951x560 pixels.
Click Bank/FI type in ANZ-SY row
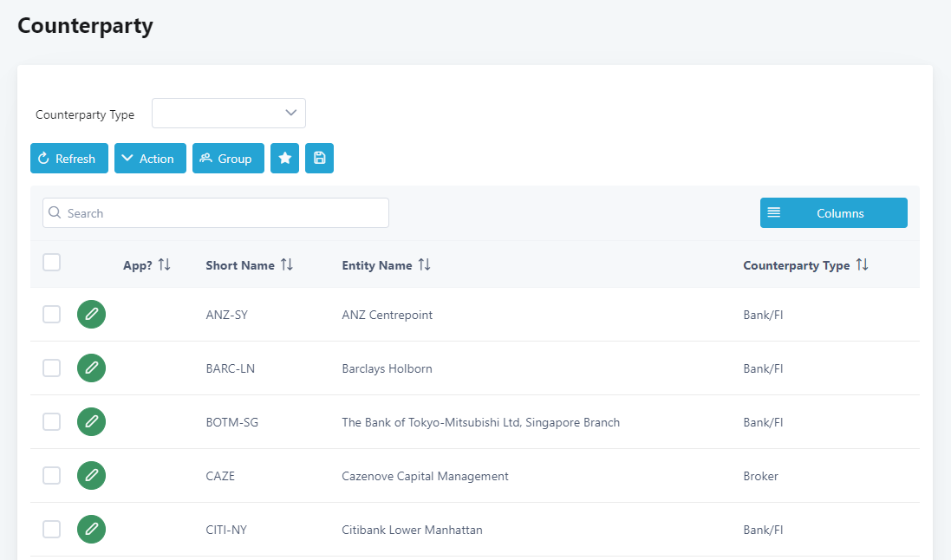click(x=763, y=315)
